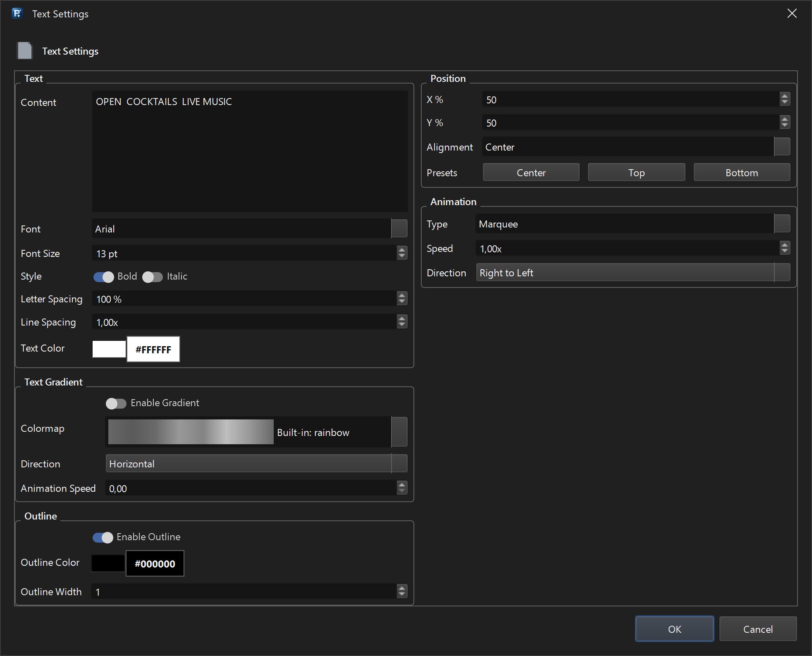This screenshot has width=812, height=656.
Task: Click the #000000 outline color hex field
Action: click(x=155, y=563)
